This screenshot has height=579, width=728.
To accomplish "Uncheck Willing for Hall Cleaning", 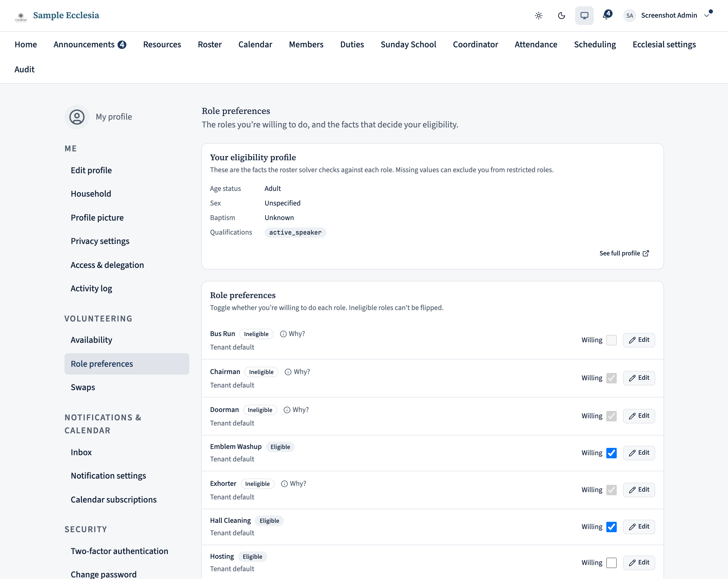I will 611,527.
